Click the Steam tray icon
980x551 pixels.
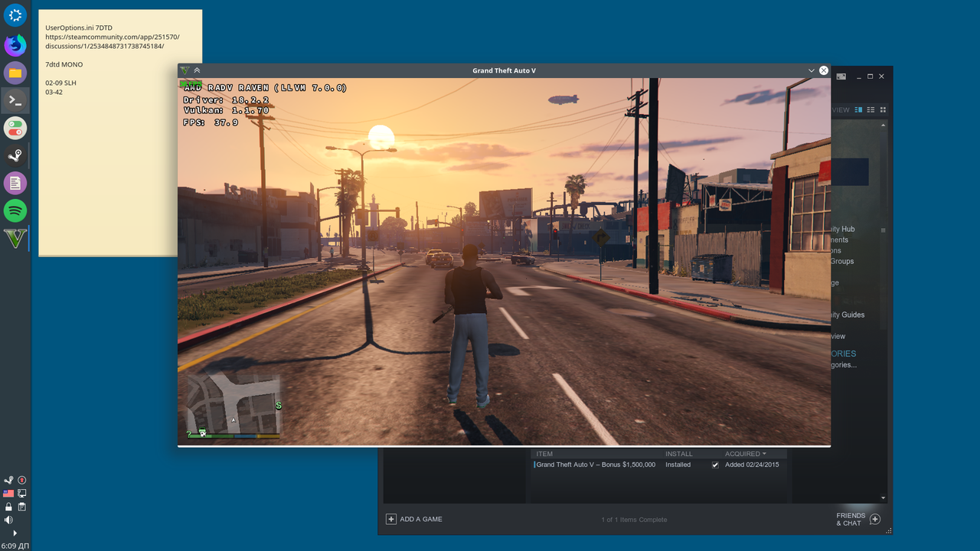(8, 480)
